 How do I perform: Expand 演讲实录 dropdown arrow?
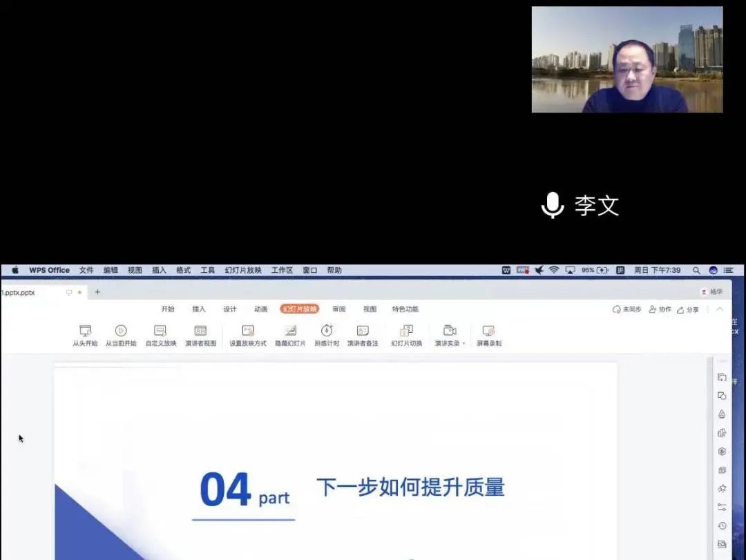tap(463, 344)
